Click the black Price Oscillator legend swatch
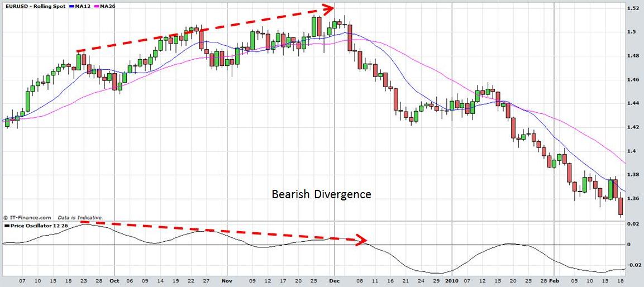Viewport: 644px width, 287px height. (6, 226)
